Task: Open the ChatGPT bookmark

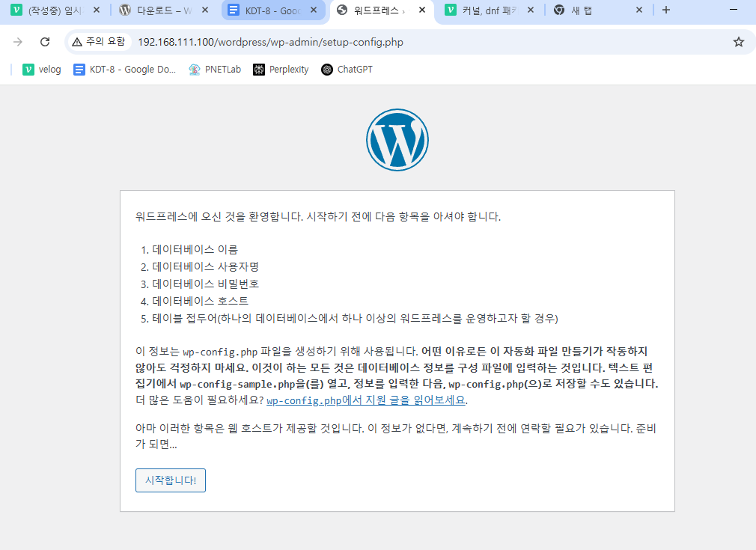Action: 347,70
